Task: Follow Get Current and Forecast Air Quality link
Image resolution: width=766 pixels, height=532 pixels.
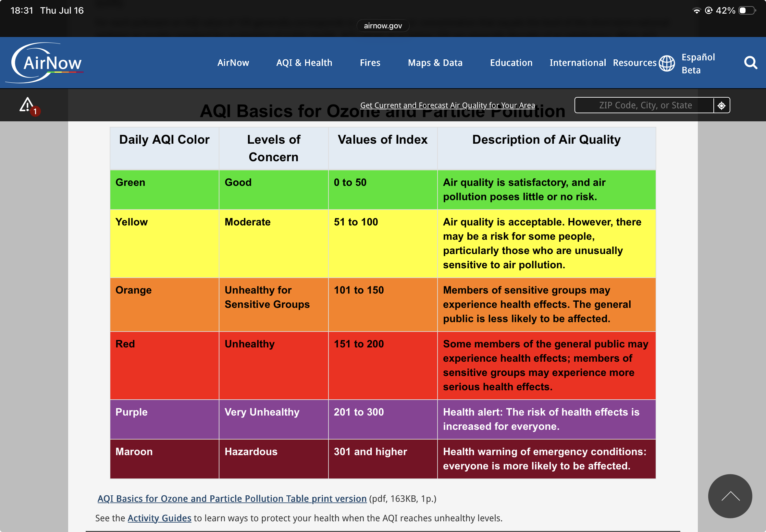Action: pyautogui.click(x=448, y=105)
